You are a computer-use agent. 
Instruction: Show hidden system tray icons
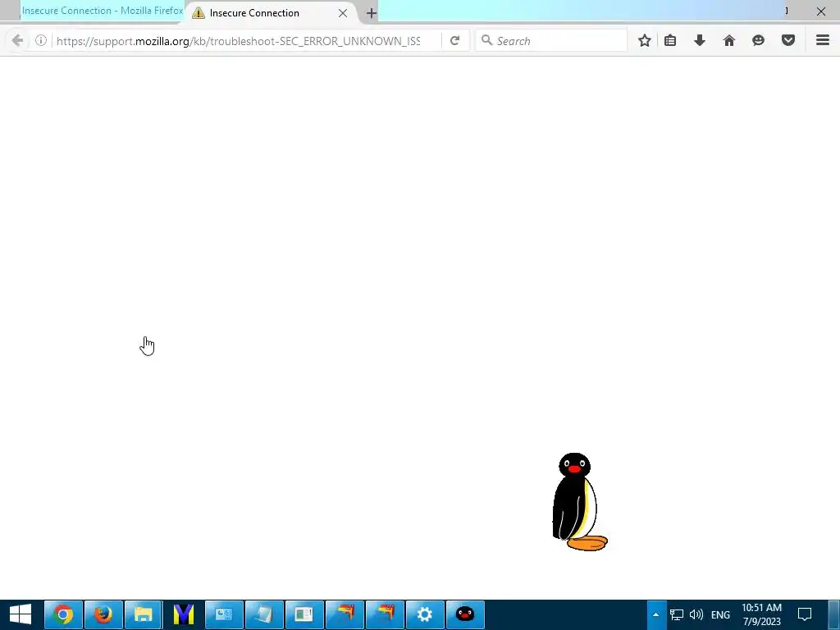(x=655, y=614)
